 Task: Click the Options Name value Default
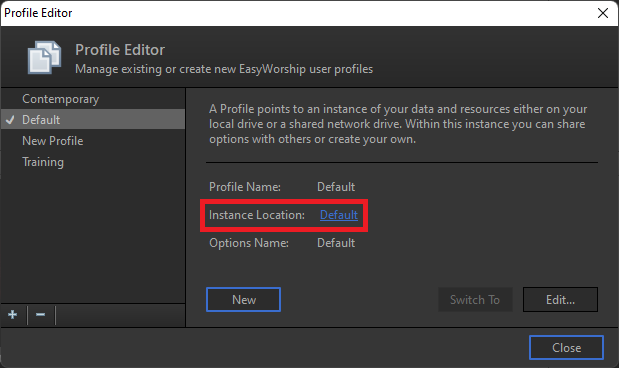pos(336,243)
